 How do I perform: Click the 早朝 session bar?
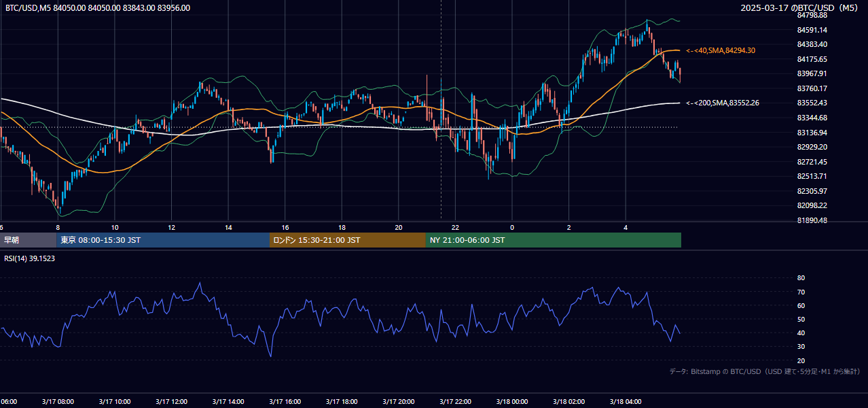pos(28,240)
